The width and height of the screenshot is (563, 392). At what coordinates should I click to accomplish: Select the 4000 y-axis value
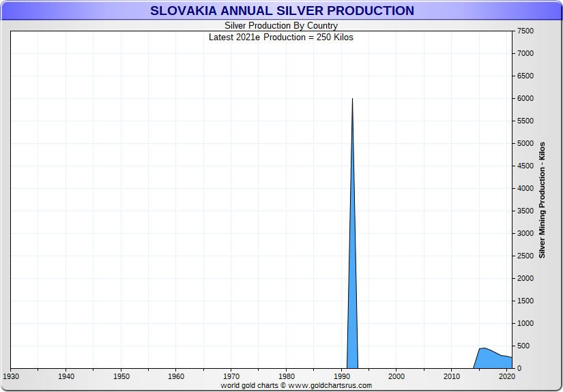525,189
